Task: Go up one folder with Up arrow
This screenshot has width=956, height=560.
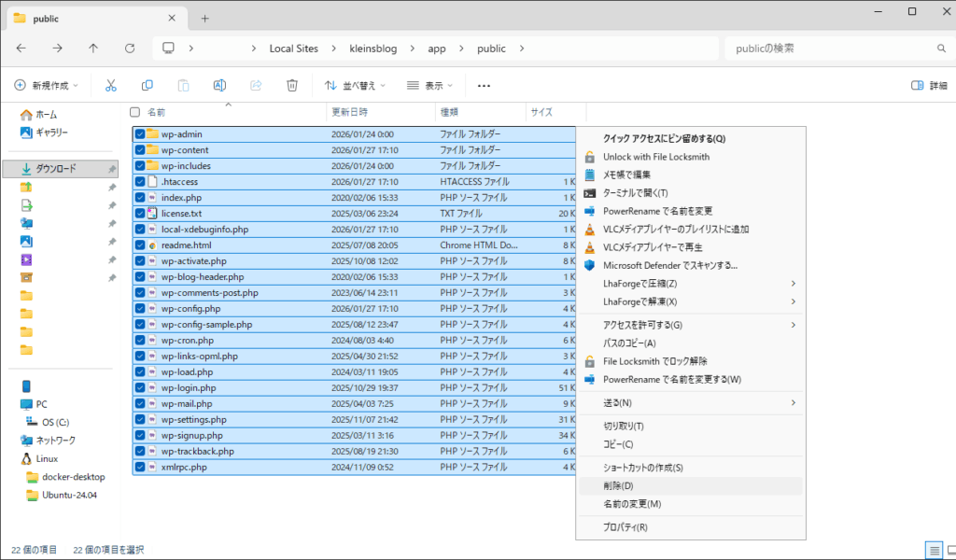Action: click(x=93, y=49)
